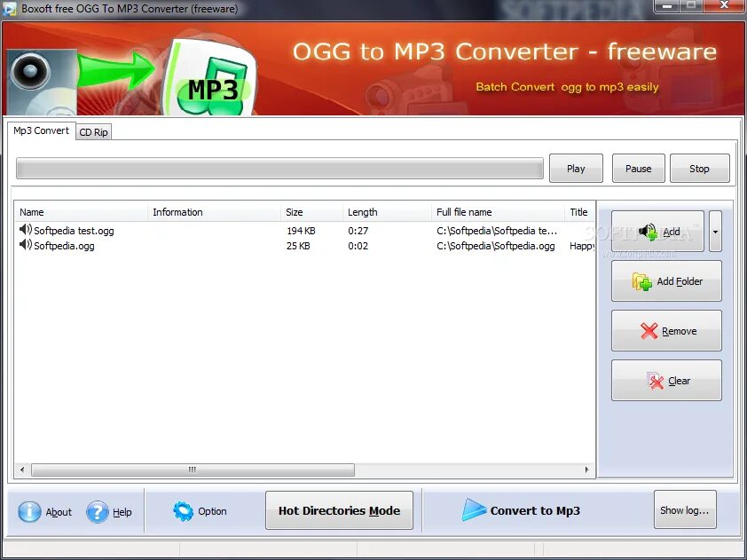747x560 pixels.
Task: Click the 25 KB size value
Action: pos(298,246)
